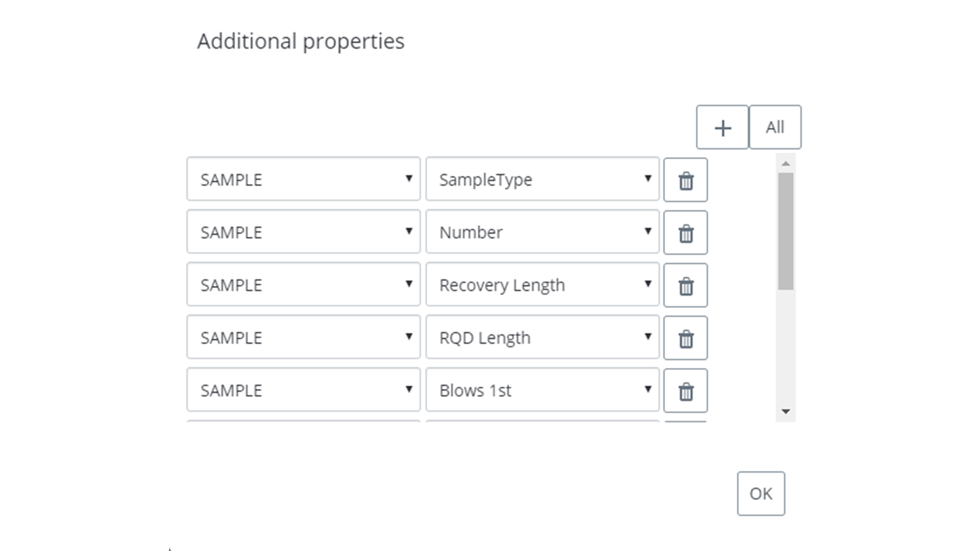980x551 pixels.
Task: Click the vertical scrollbar thumb
Action: [x=786, y=231]
